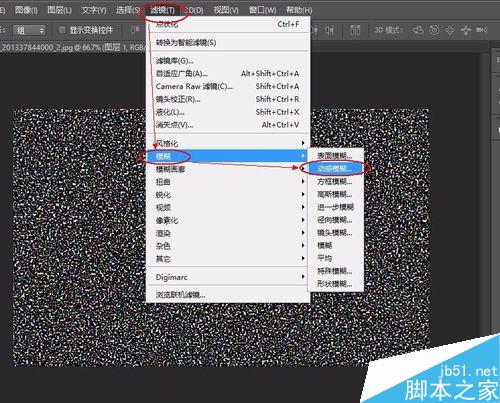
Task: Click the auto-align layers icon in options bar
Action: tap(355, 30)
